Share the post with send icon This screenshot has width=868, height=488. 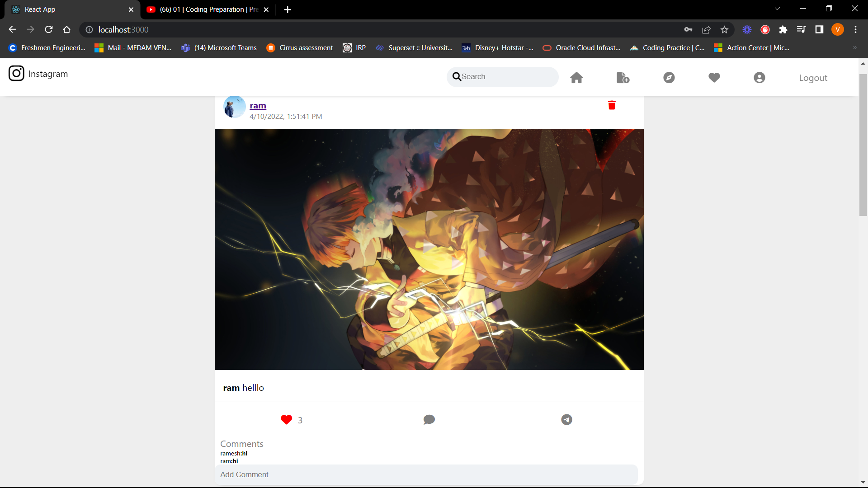pyautogui.click(x=566, y=419)
